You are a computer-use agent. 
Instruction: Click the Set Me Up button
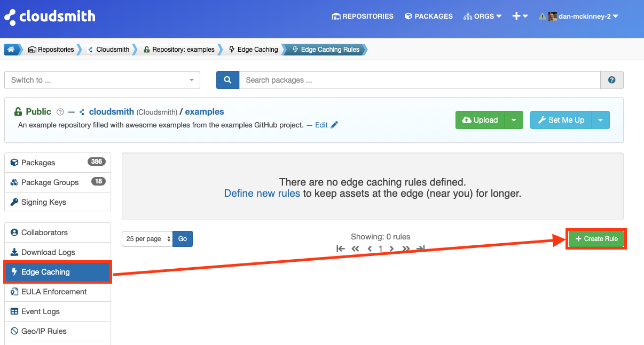pos(561,120)
